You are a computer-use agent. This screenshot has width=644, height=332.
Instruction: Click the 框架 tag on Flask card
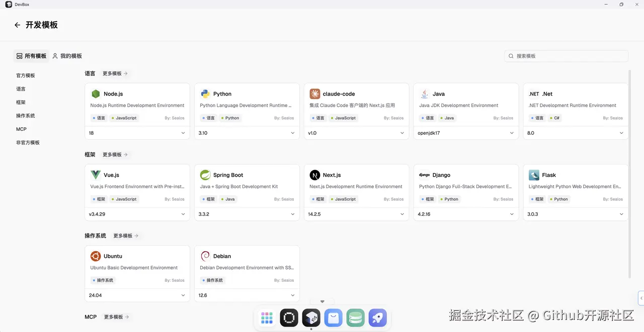[537, 199]
